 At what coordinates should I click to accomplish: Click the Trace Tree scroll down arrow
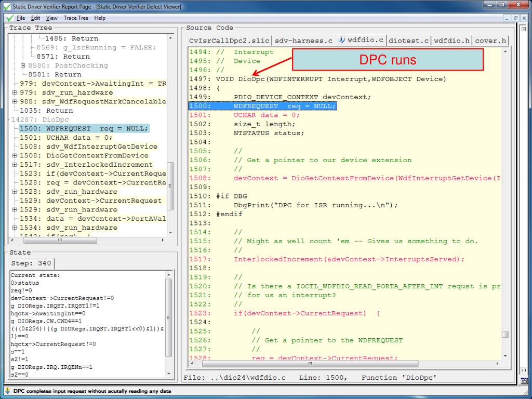170,232
